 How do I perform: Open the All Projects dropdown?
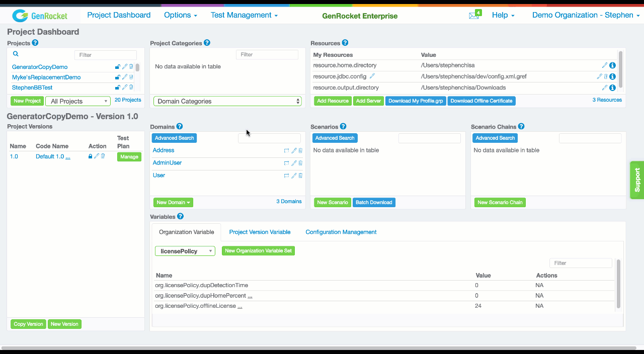(78, 101)
